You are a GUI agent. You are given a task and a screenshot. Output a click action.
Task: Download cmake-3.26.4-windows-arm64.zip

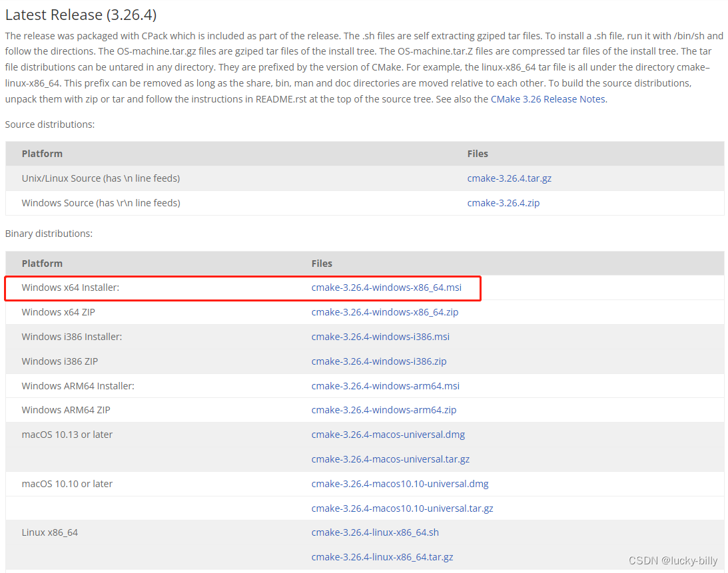[x=384, y=410]
